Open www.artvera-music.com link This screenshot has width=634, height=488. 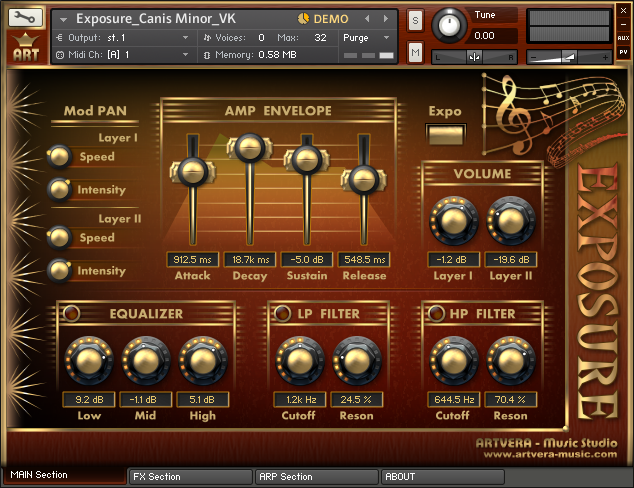550,454
